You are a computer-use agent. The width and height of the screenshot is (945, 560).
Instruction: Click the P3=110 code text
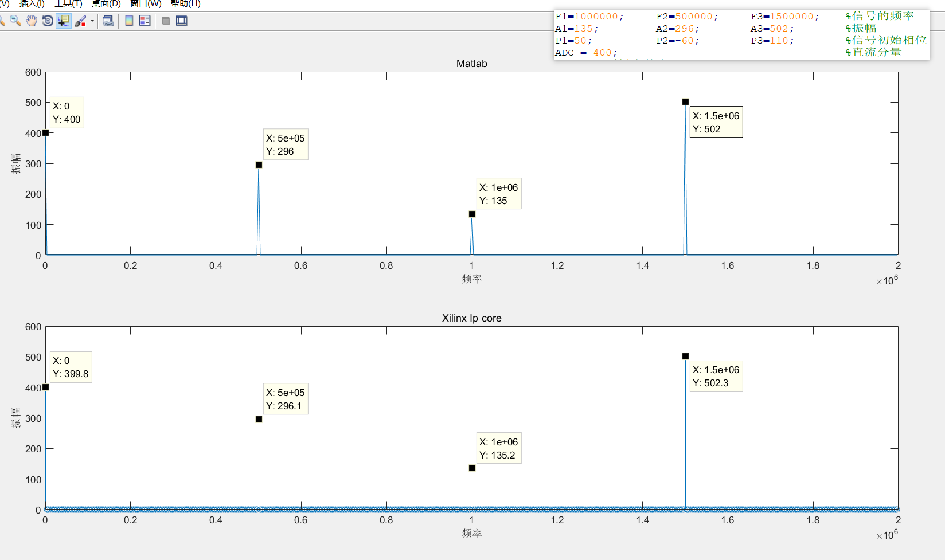(x=772, y=41)
